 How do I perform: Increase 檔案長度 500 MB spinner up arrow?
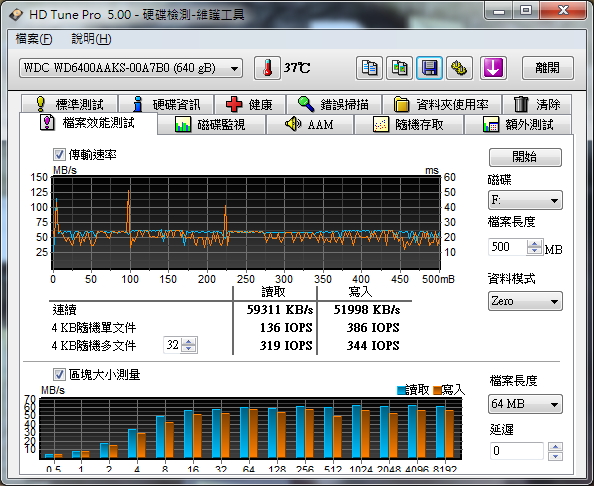pyautogui.click(x=535, y=244)
